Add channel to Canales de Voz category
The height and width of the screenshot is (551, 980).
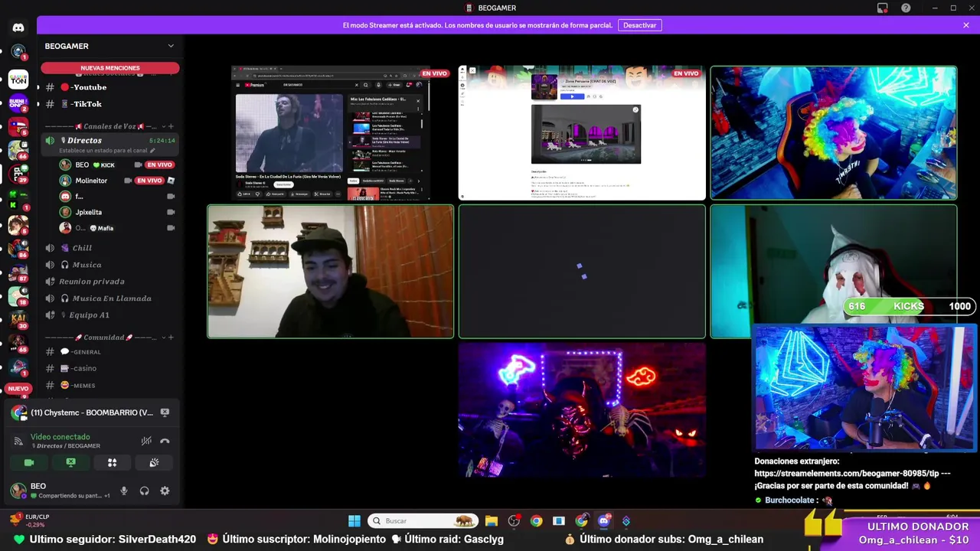171,126
